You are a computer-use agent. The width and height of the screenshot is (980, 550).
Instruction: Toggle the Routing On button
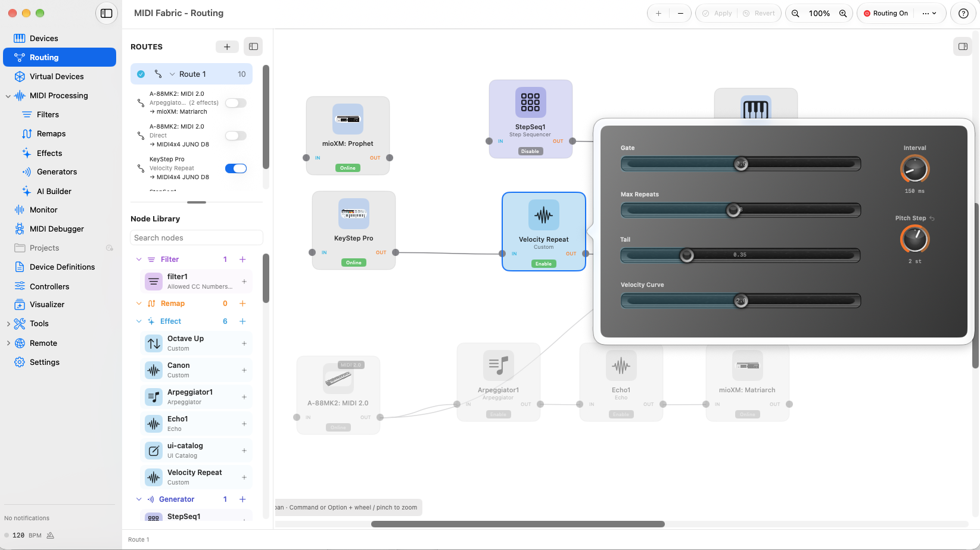tap(886, 13)
